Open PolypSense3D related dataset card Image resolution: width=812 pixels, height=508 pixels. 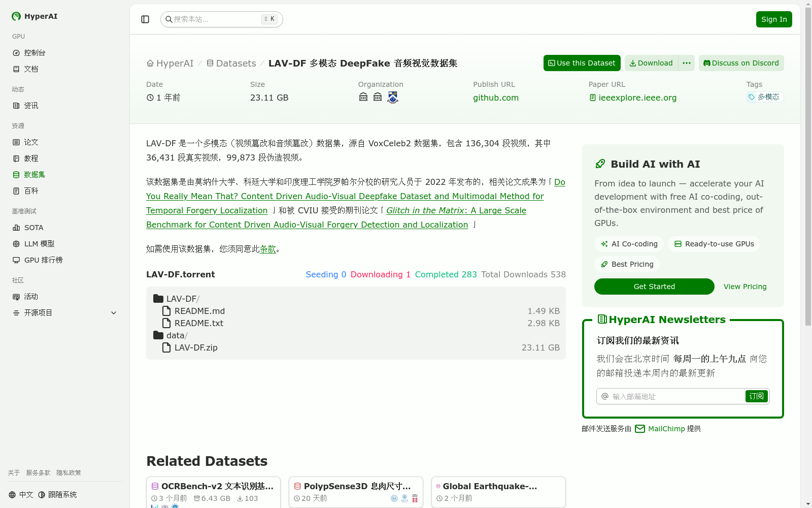click(356, 492)
